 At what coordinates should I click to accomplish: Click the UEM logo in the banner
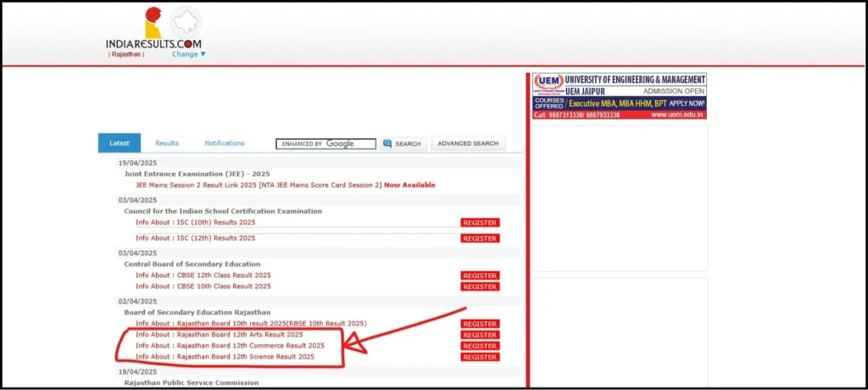(548, 84)
